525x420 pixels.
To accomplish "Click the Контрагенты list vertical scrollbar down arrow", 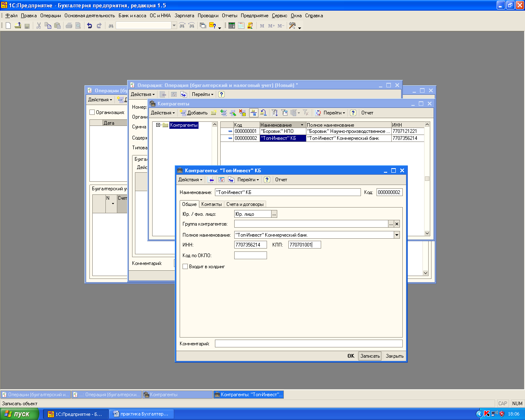I will 427,233.
